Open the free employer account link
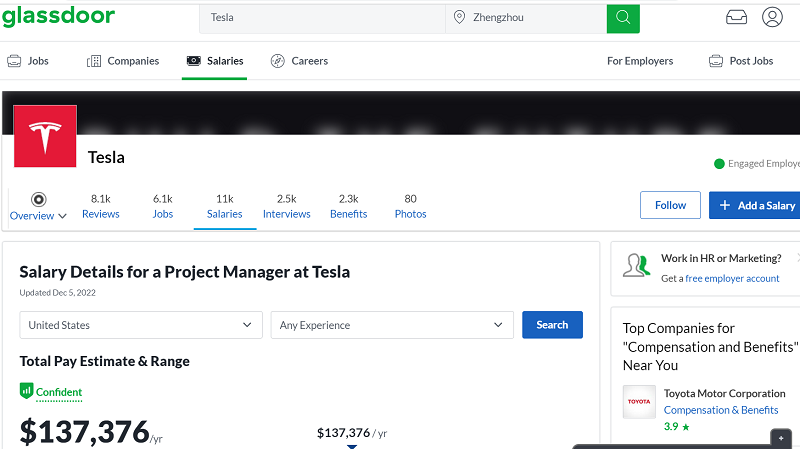The height and width of the screenshot is (449, 800). (x=732, y=278)
